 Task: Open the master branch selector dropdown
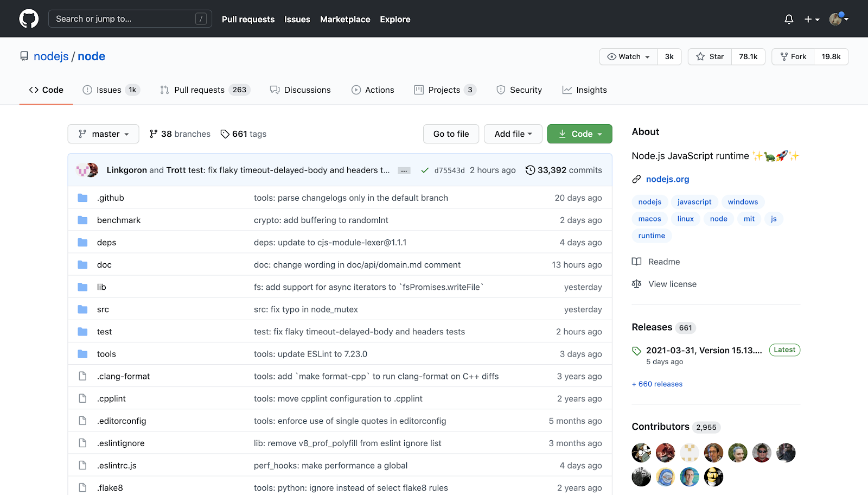pyautogui.click(x=103, y=134)
